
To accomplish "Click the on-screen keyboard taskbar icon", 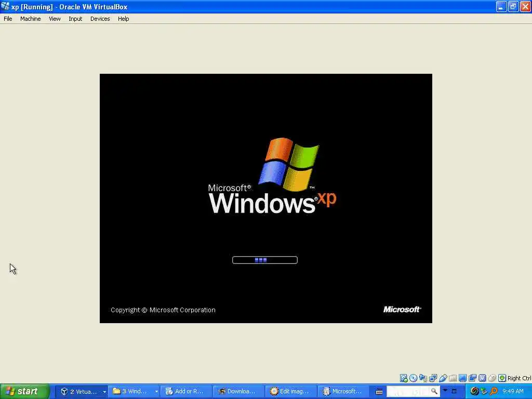I will (x=379, y=392).
